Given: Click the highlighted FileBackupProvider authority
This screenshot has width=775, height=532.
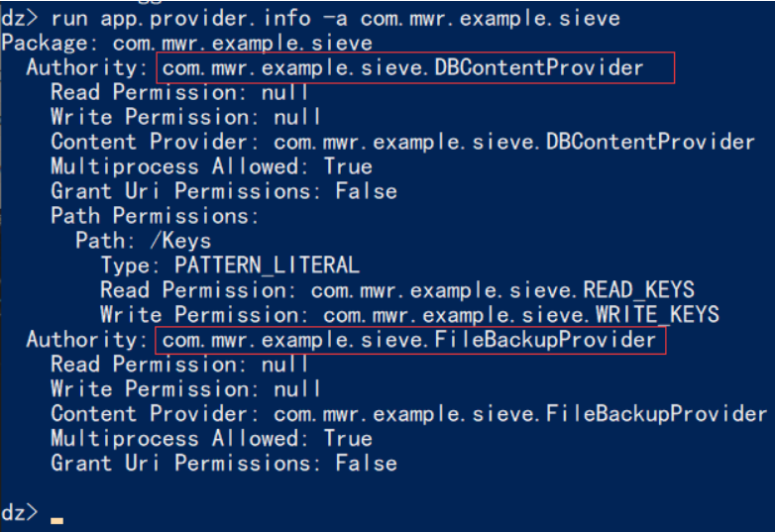Looking at the screenshot, I should [x=410, y=340].
